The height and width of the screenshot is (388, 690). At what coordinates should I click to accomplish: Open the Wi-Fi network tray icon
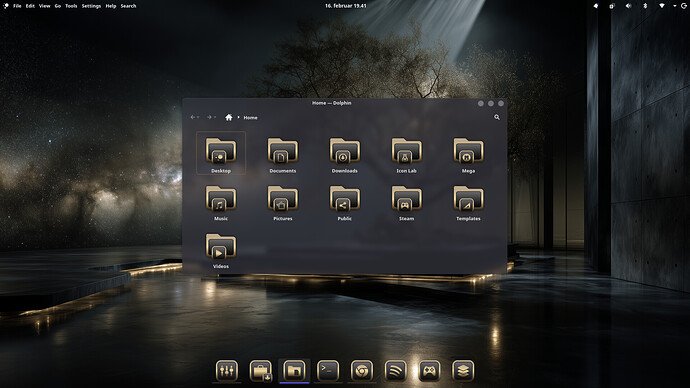pyautogui.click(x=661, y=6)
